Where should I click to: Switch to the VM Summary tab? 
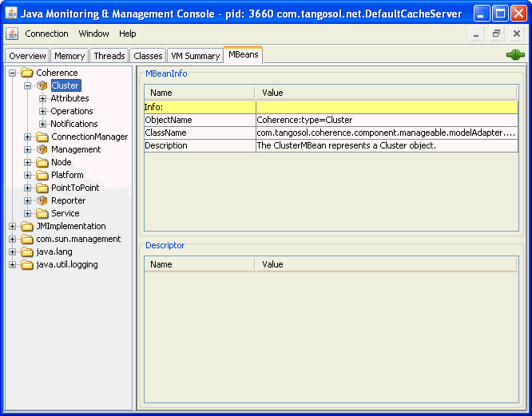[196, 56]
